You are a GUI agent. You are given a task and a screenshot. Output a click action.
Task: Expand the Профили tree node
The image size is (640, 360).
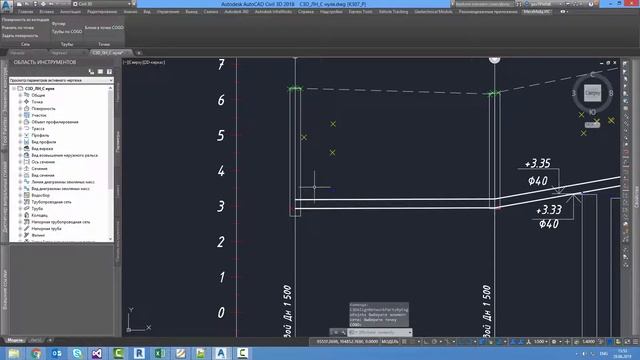tap(20, 135)
